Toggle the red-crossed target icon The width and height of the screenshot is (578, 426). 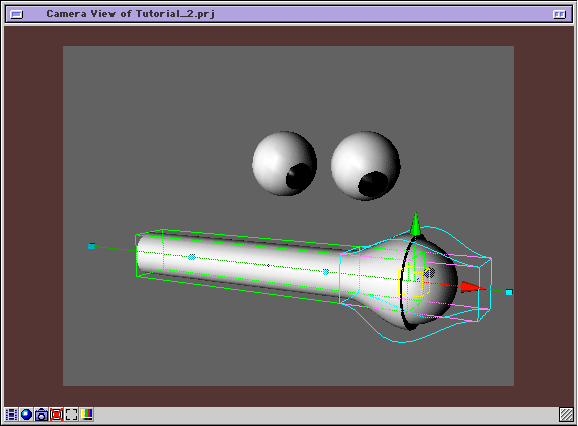(56, 415)
